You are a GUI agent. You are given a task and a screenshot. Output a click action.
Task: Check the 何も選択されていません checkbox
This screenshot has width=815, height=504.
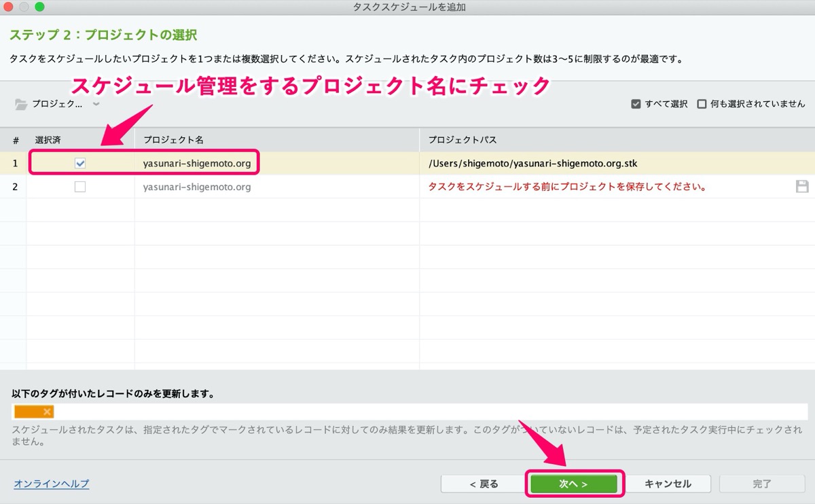pyautogui.click(x=702, y=104)
